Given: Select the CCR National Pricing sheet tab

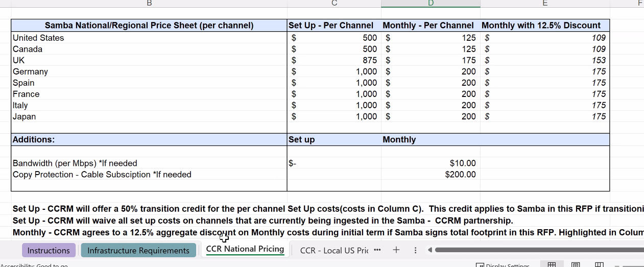Looking at the screenshot, I should pos(245,249).
